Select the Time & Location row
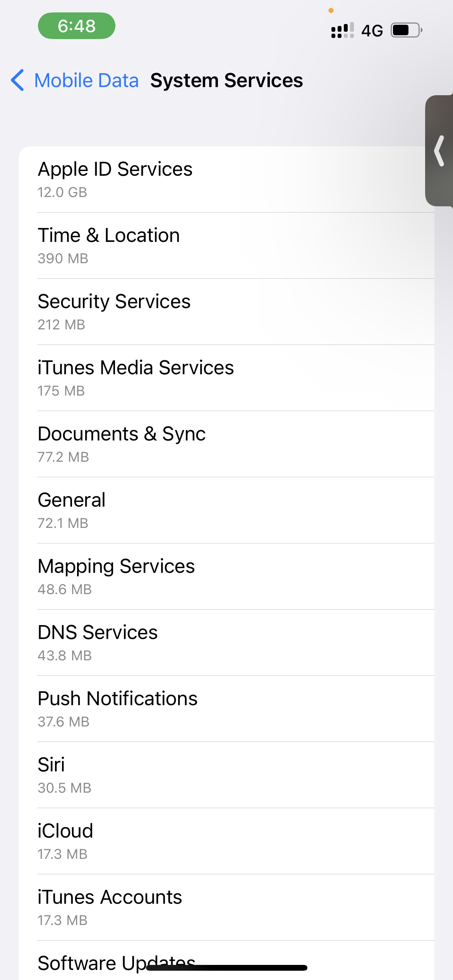Viewport: 453px width, 980px height. (x=226, y=246)
